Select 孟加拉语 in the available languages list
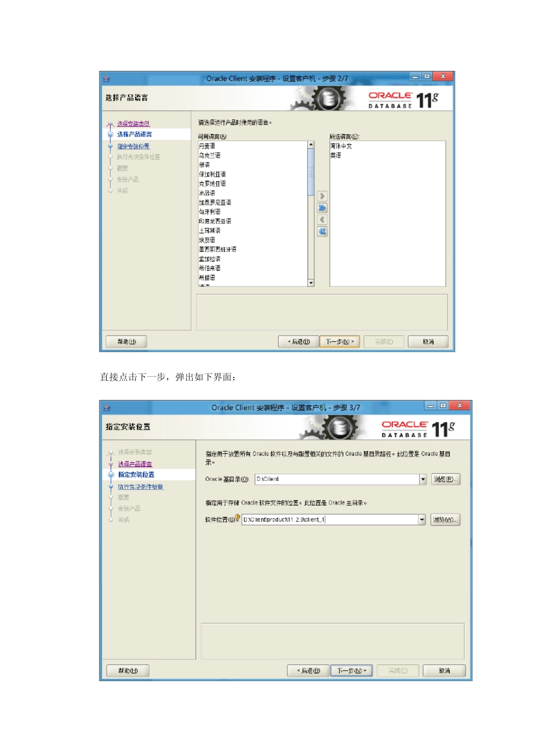The image size is (534, 756). pos(210,259)
